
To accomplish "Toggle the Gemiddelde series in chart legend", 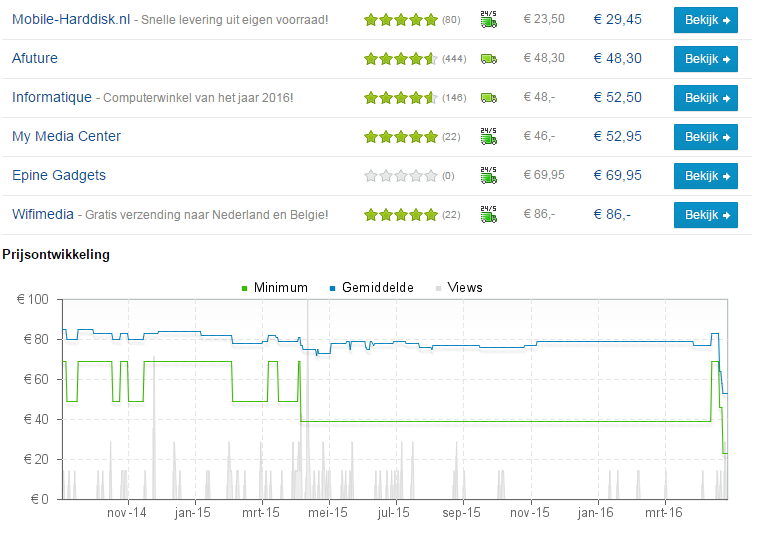I will coord(372,287).
